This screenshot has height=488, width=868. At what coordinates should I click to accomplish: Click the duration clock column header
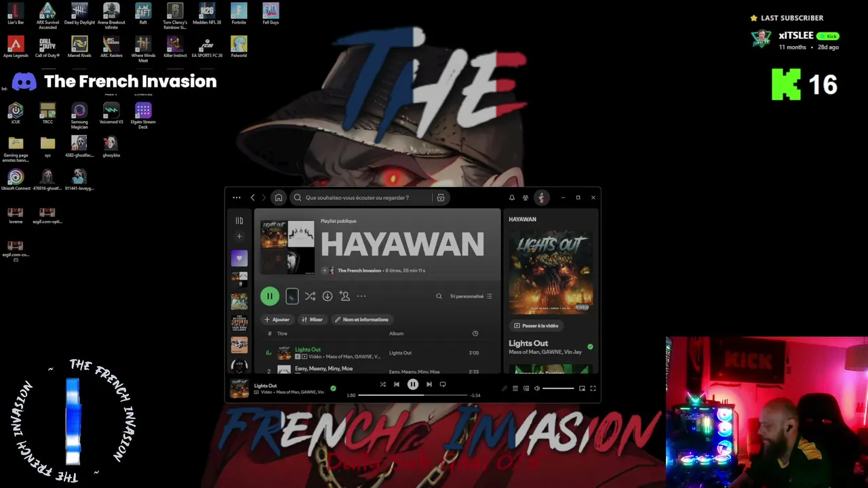coord(475,333)
